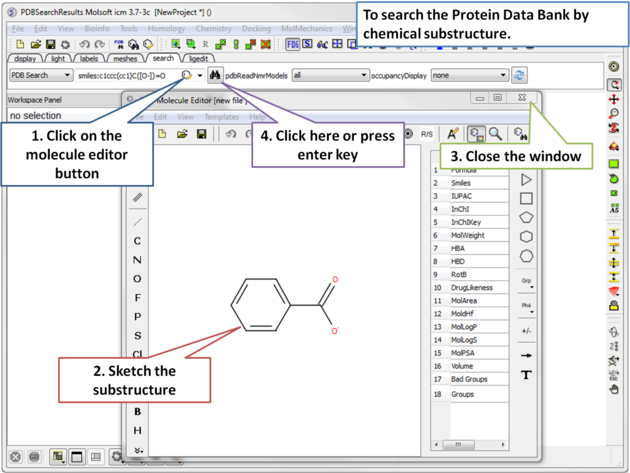Toggle the R/S stereo label button
The width and height of the screenshot is (630, 473).
coord(427,134)
